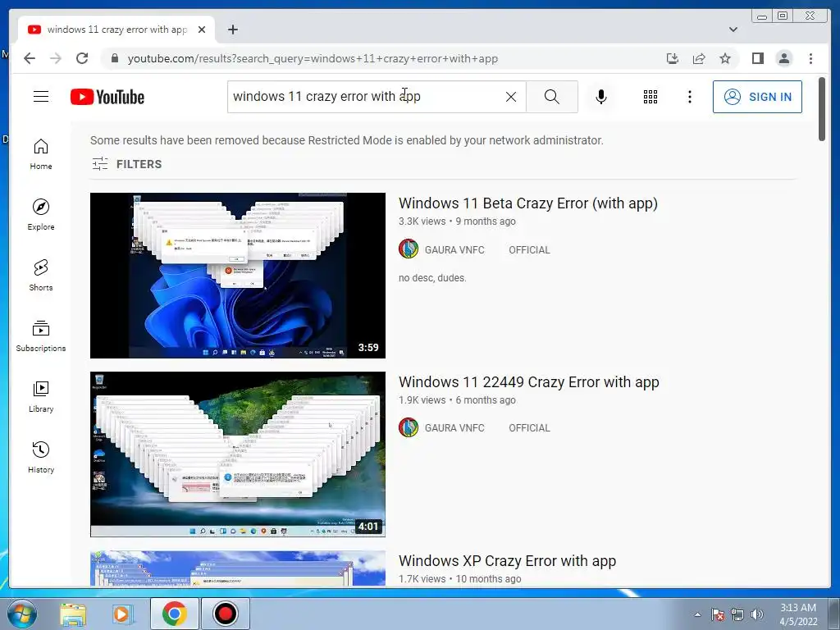Click the Restricted Mode notice text
The width and height of the screenshot is (840, 630).
[347, 140]
